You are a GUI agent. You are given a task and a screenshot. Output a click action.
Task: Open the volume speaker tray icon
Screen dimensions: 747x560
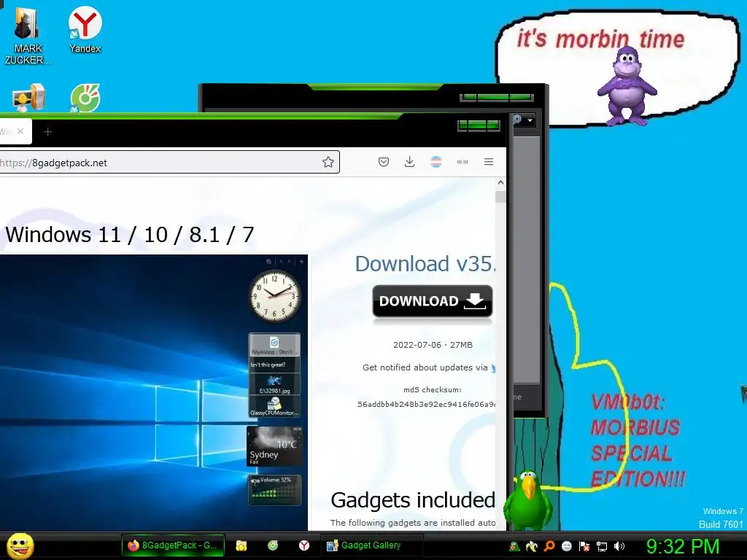coord(619,546)
